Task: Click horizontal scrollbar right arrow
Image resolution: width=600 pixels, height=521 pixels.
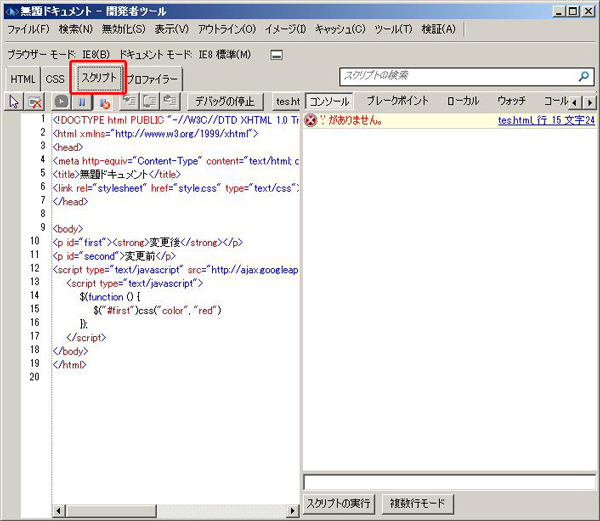Action: (x=293, y=510)
